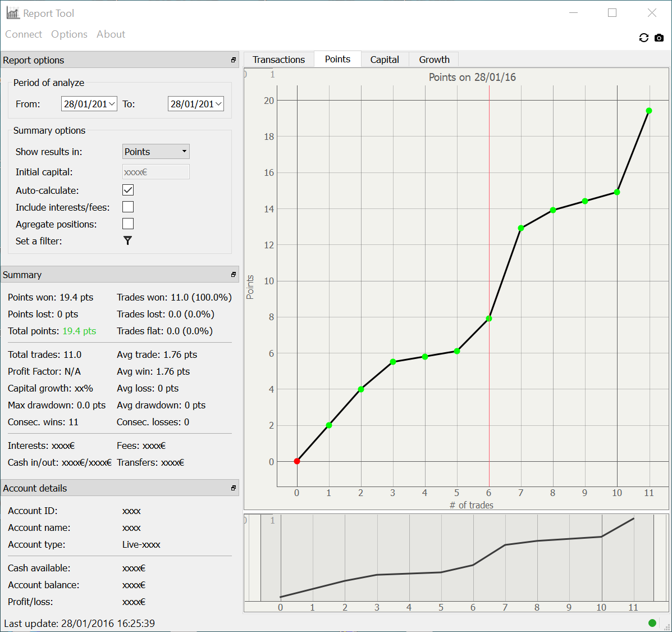Click the Initial capital input field

156,172
